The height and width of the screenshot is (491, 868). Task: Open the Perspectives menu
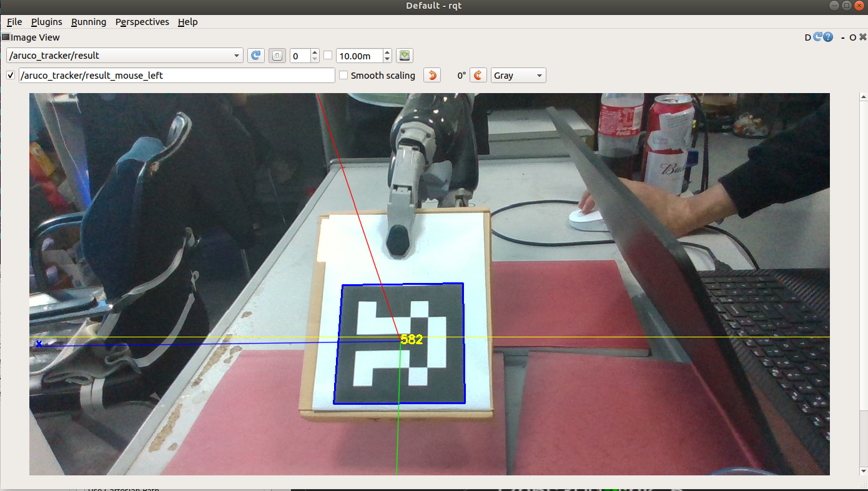[142, 22]
